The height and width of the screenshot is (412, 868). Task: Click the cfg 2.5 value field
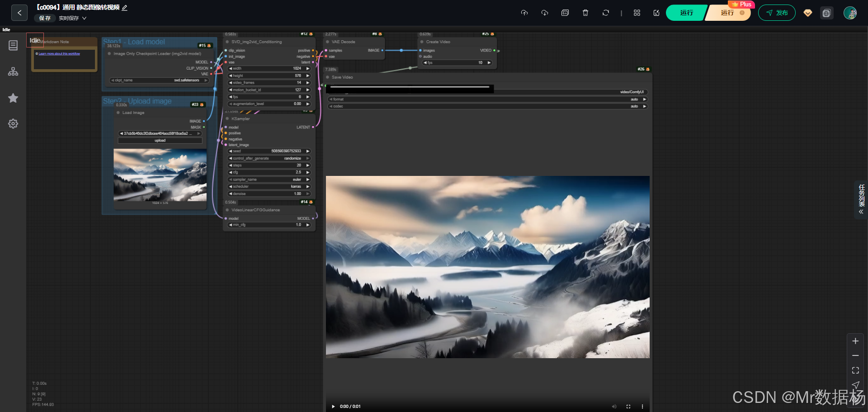(x=269, y=172)
